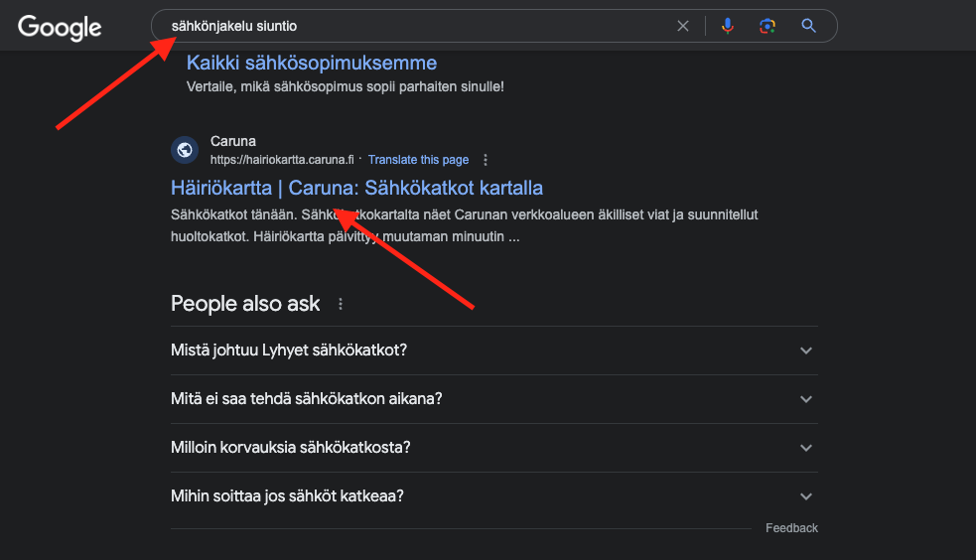Open Google Lens image search
The height and width of the screenshot is (560, 976).
tap(767, 26)
